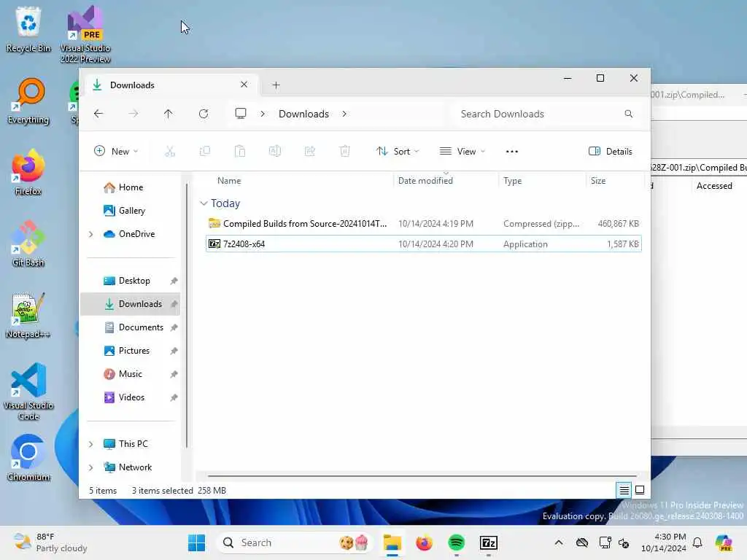Open the notification bell

pyautogui.click(x=697, y=542)
